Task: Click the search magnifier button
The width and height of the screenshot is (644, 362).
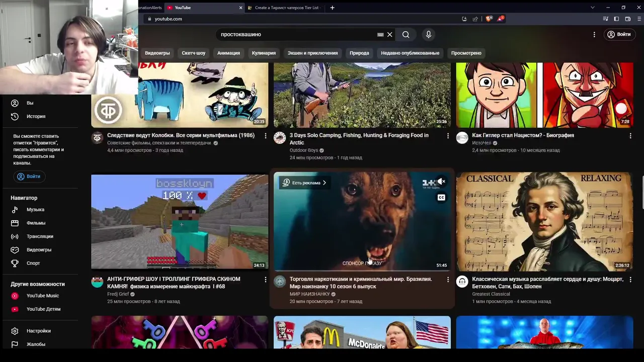Action: point(406,35)
